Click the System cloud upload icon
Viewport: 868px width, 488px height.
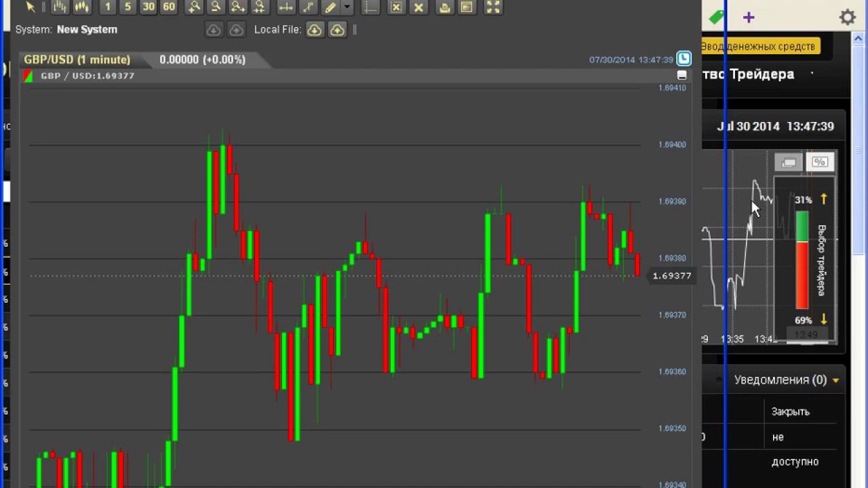(236, 30)
